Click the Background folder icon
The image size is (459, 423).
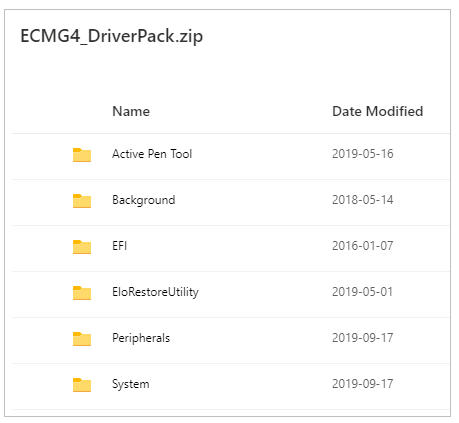point(82,201)
